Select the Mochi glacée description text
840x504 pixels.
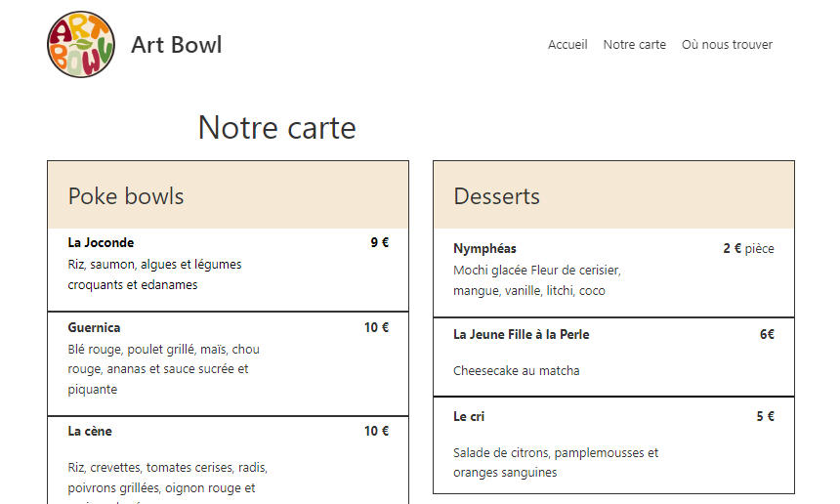[x=537, y=280]
